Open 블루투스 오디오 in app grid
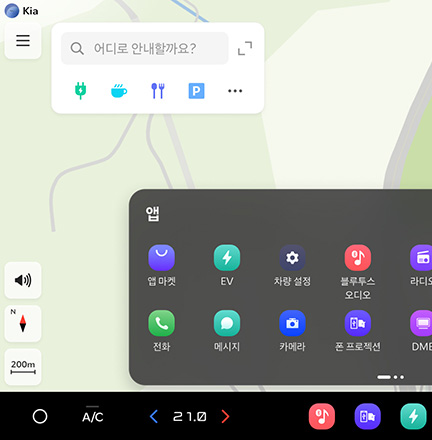The height and width of the screenshot is (440, 432). (x=358, y=272)
